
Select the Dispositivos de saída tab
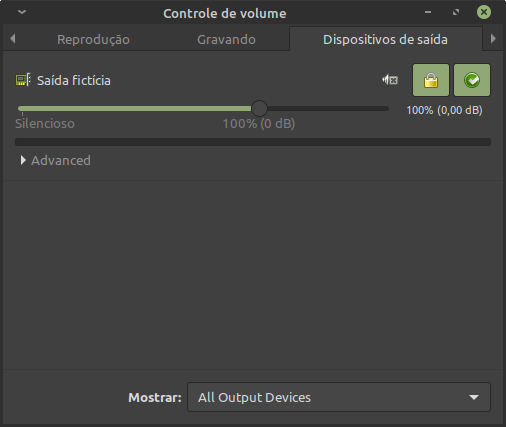(386, 39)
